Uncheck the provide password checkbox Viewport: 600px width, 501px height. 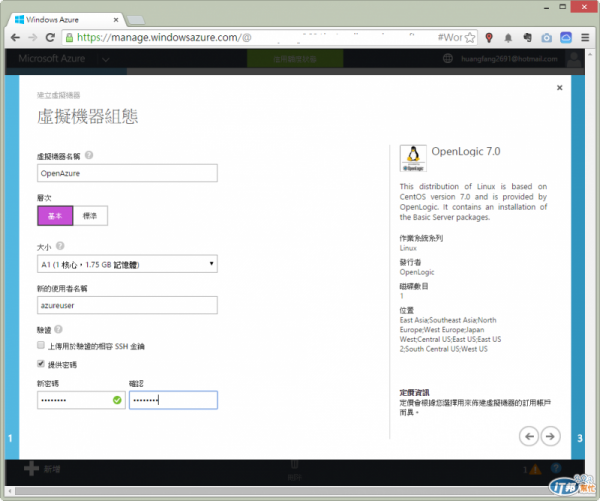pos(41,364)
